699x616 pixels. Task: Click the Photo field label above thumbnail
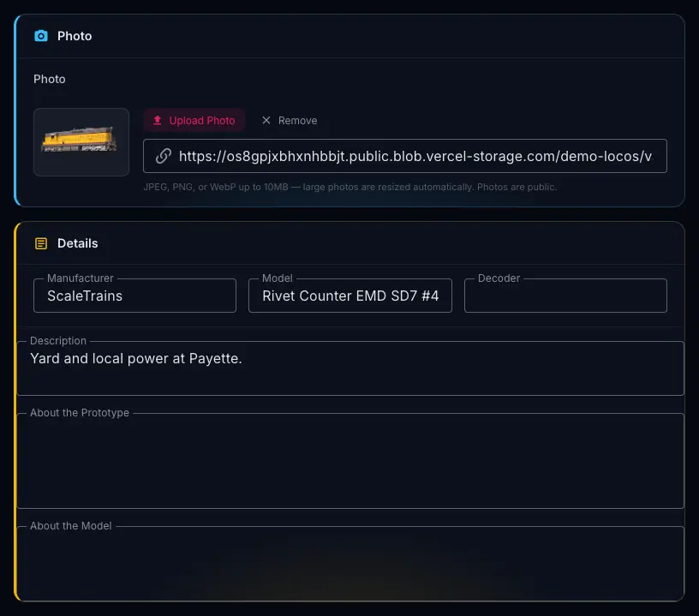click(50, 79)
